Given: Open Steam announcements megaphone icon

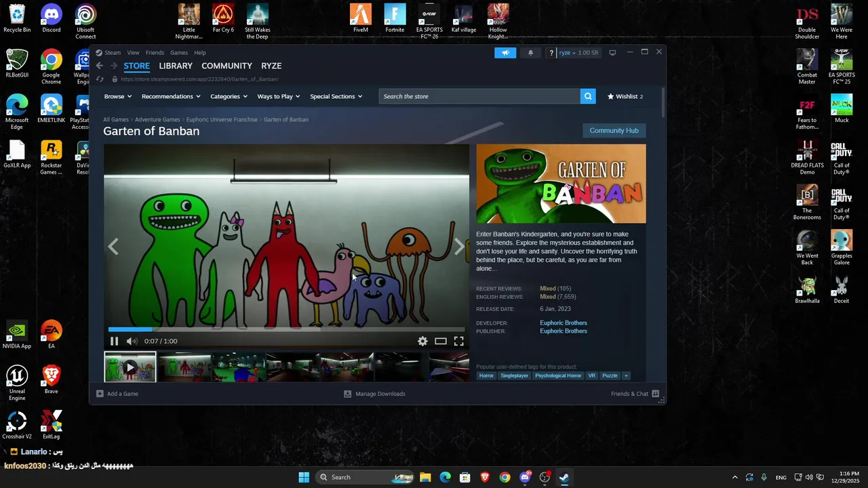Looking at the screenshot, I should point(505,53).
